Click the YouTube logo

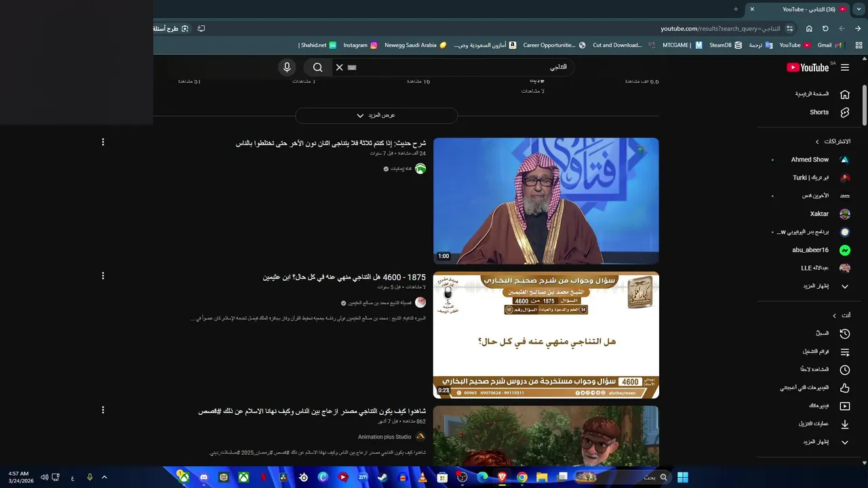pyautogui.click(x=808, y=68)
